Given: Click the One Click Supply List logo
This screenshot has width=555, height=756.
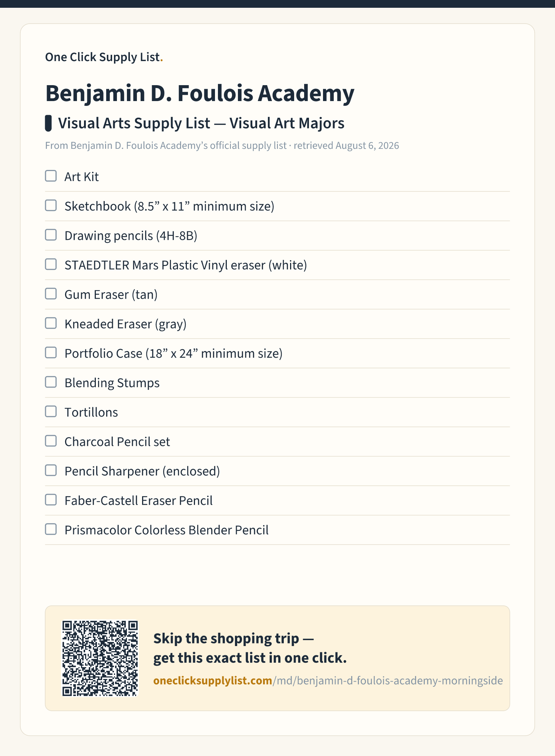Looking at the screenshot, I should coord(104,57).
